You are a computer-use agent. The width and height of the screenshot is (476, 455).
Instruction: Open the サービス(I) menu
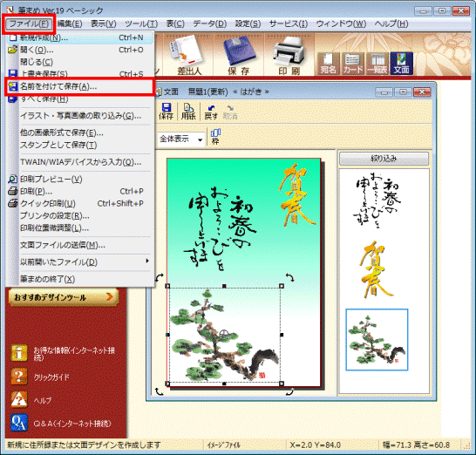coord(289,24)
